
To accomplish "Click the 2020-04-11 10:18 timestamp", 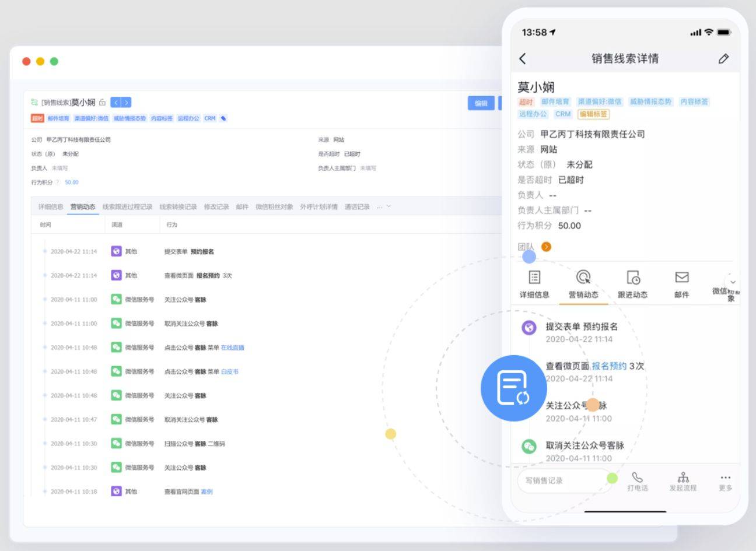I will click(x=74, y=492).
